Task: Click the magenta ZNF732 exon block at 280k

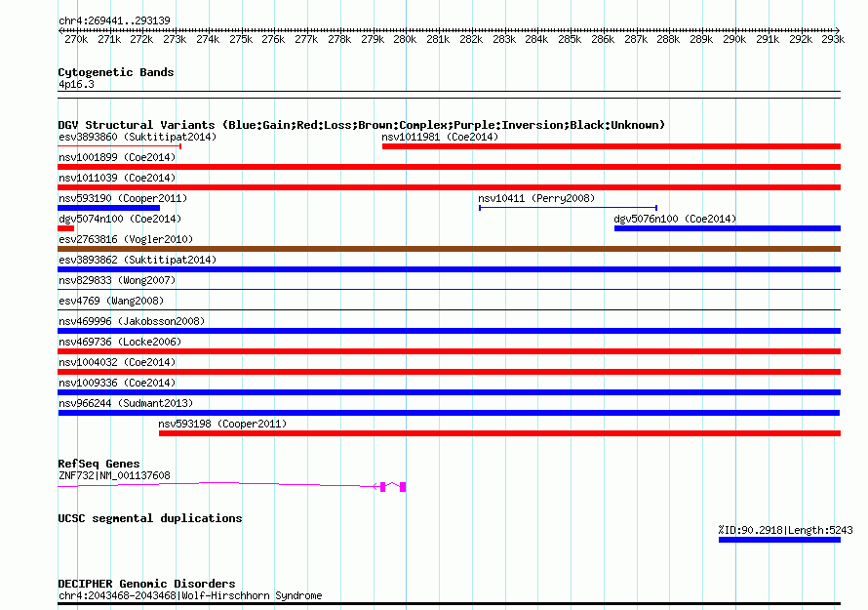Action: click(403, 487)
